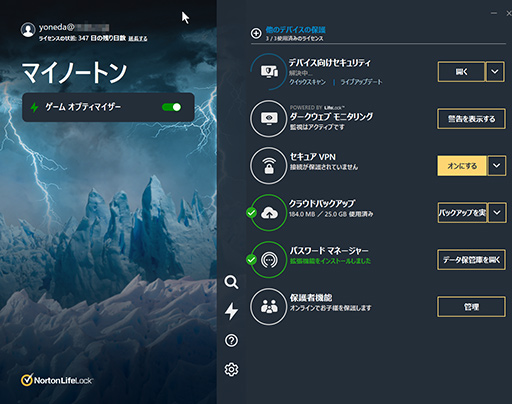Click the Device Security monitor icon

[269, 71]
